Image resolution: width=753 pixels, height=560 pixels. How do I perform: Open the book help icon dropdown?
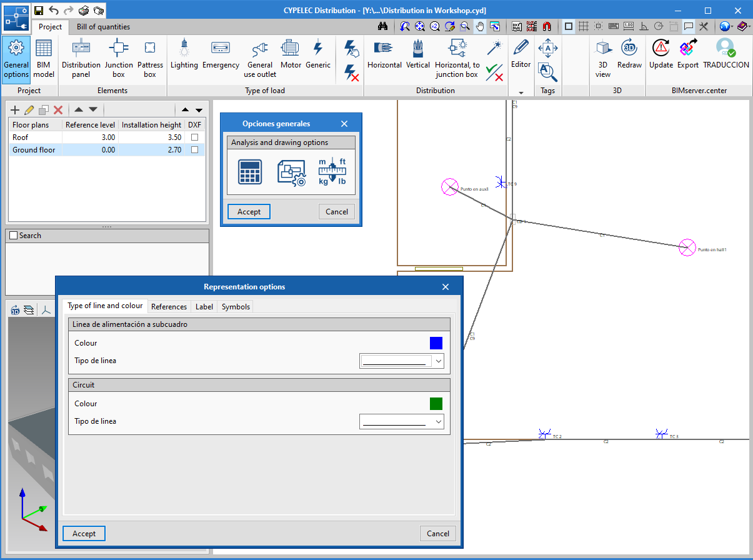[743, 26]
